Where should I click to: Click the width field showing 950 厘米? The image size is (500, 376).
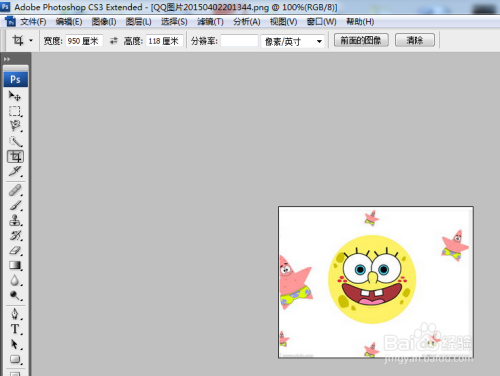(84, 41)
